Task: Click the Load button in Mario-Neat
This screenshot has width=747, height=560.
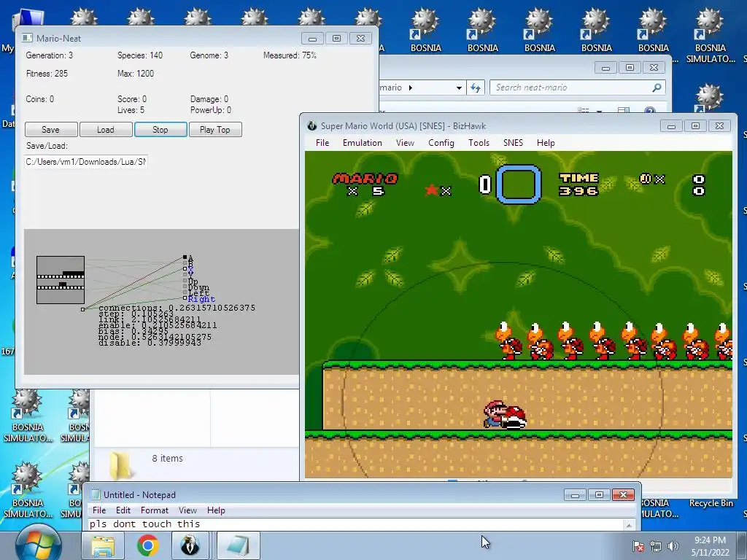Action: [x=106, y=130]
